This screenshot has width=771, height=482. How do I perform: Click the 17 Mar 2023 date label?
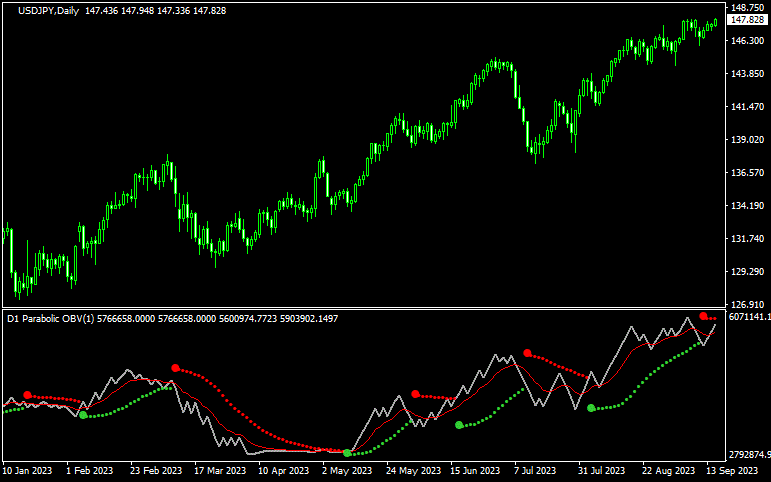pyautogui.click(x=218, y=469)
